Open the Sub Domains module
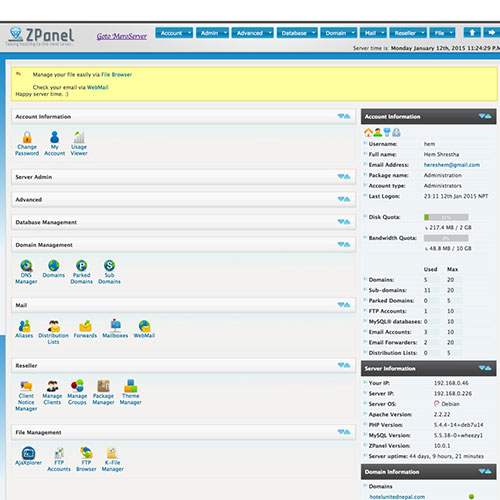The width and height of the screenshot is (500, 500). [109, 272]
